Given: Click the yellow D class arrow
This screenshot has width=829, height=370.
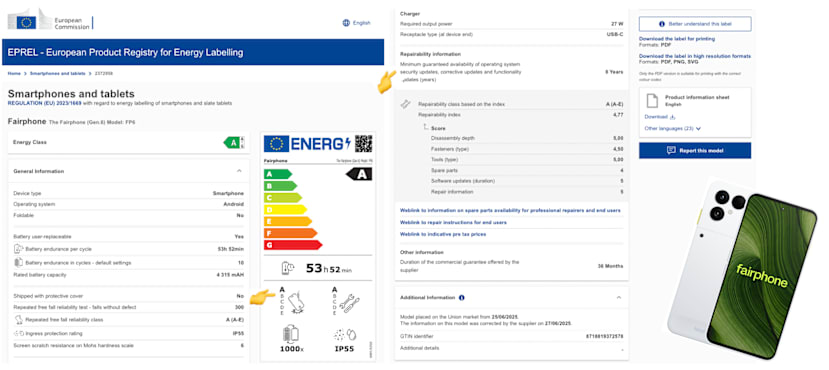Looking at the screenshot, I should pos(285,209).
